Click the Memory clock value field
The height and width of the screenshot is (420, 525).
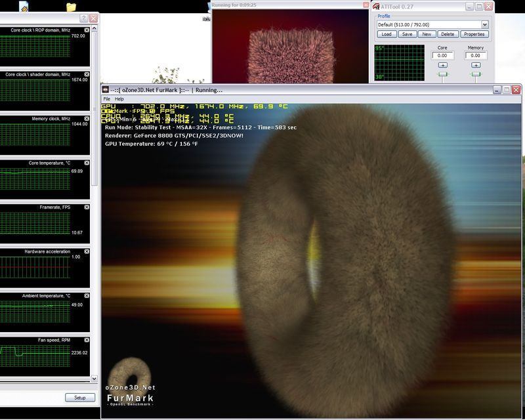(475, 56)
